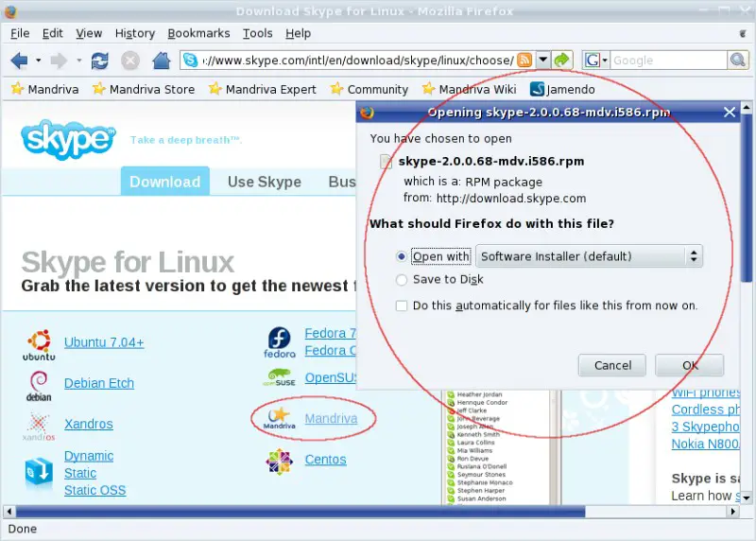Click the Cancel button in dialog
Viewport: 756px width, 541px height.
(612, 365)
